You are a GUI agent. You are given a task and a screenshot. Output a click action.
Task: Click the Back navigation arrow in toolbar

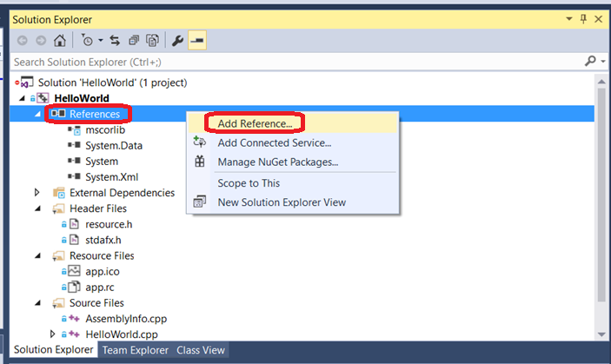23,41
